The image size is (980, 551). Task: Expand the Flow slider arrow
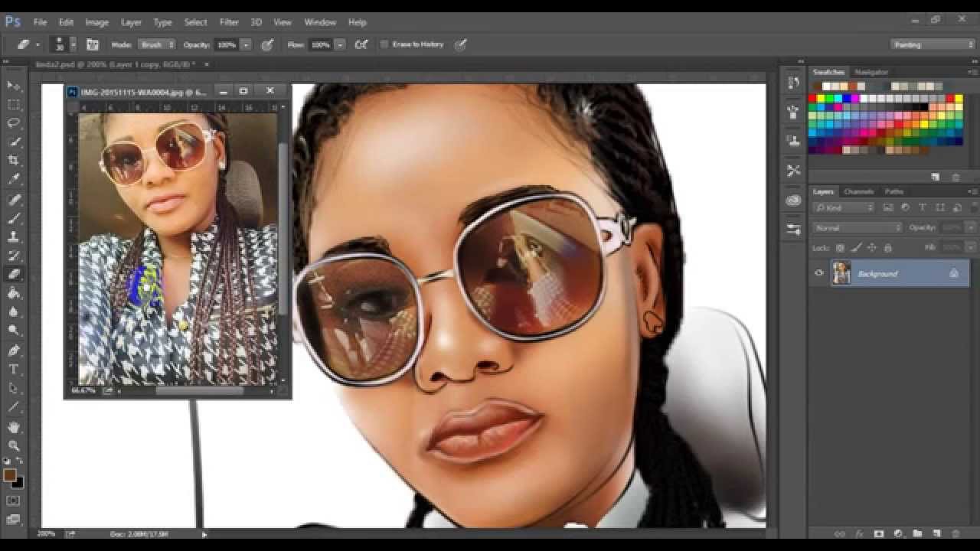[x=340, y=44]
